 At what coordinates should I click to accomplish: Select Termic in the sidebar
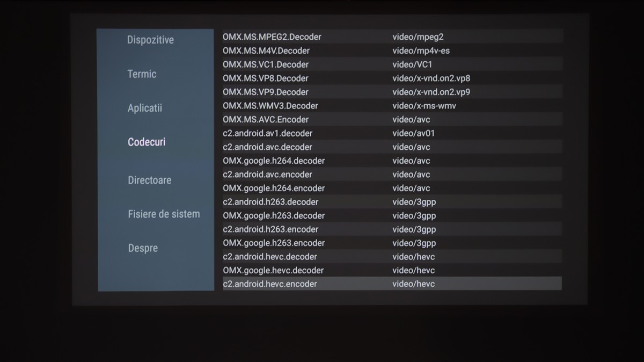(x=142, y=74)
